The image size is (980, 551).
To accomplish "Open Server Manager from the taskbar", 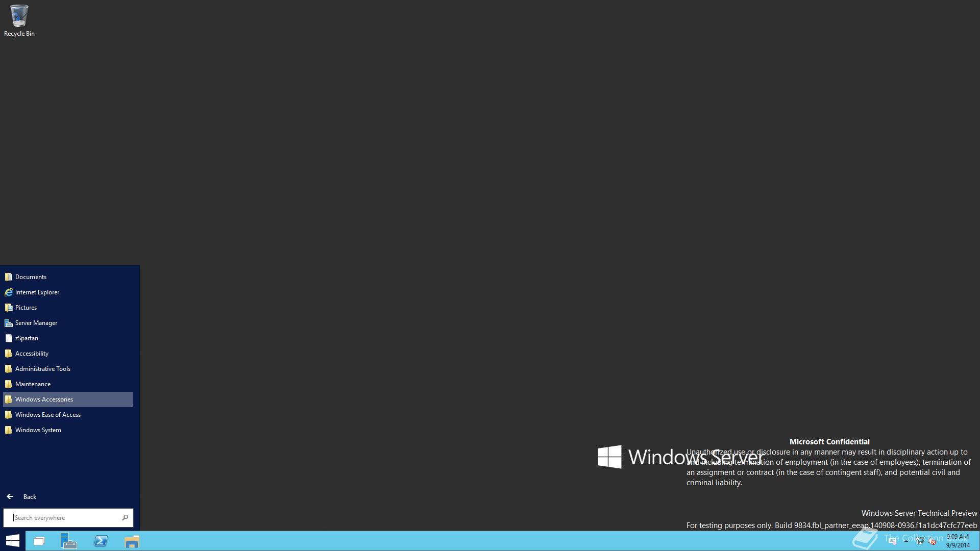I will pos(69,541).
